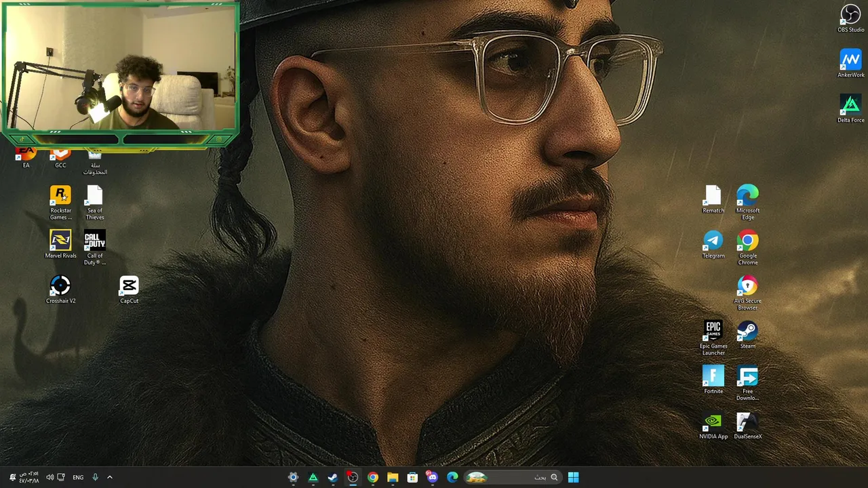Viewport: 868px width, 488px height.
Task: Click the microphone icon in system tray
Action: pyautogui.click(x=95, y=477)
